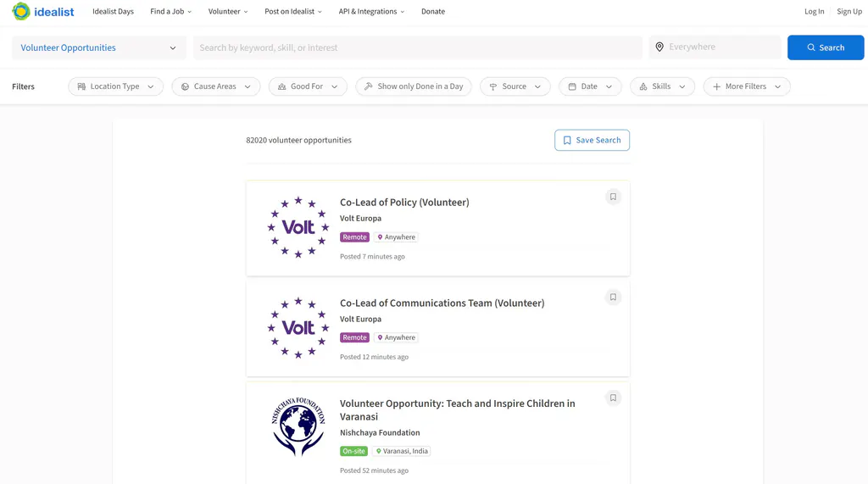Image resolution: width=868 pixels, height=484 pixels.
Task: Open the Volunteer Opportunities type dropdown
Action: pyautogui.click(x=98, y=47)
